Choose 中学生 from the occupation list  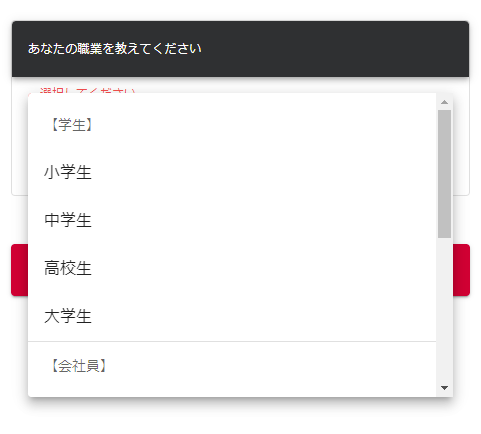232,220
